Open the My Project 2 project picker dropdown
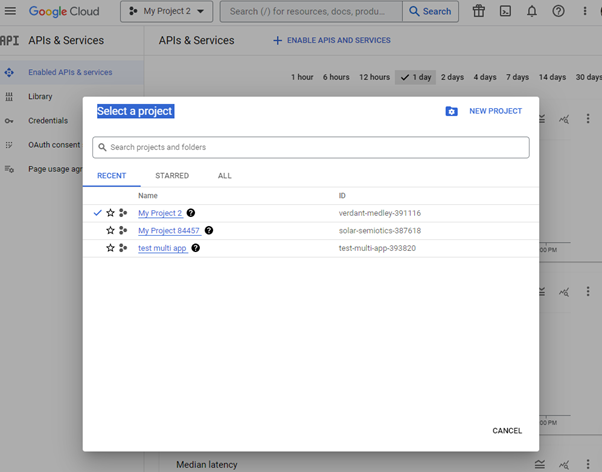Screen dimensions: 602x472 [166, 12]
